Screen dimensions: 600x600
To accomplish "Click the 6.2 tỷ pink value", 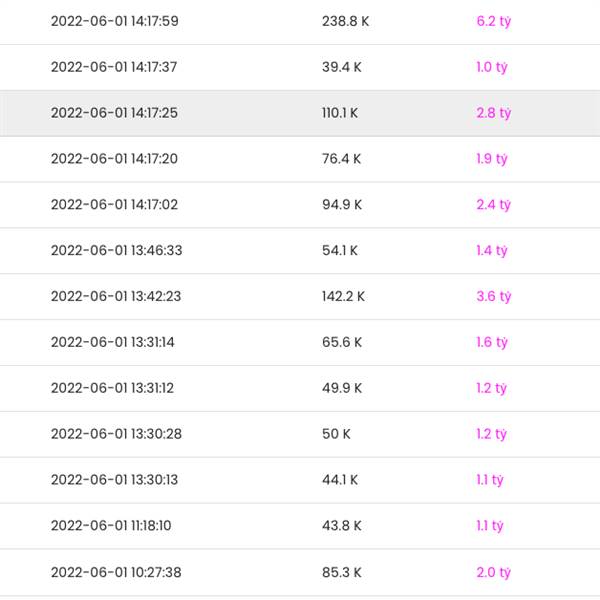I will [493, 21].
